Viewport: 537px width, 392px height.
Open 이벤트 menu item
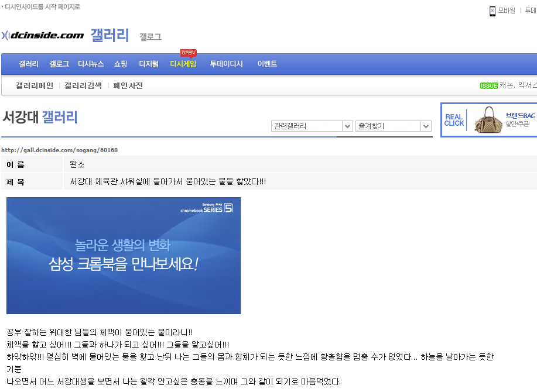[267, 64]
